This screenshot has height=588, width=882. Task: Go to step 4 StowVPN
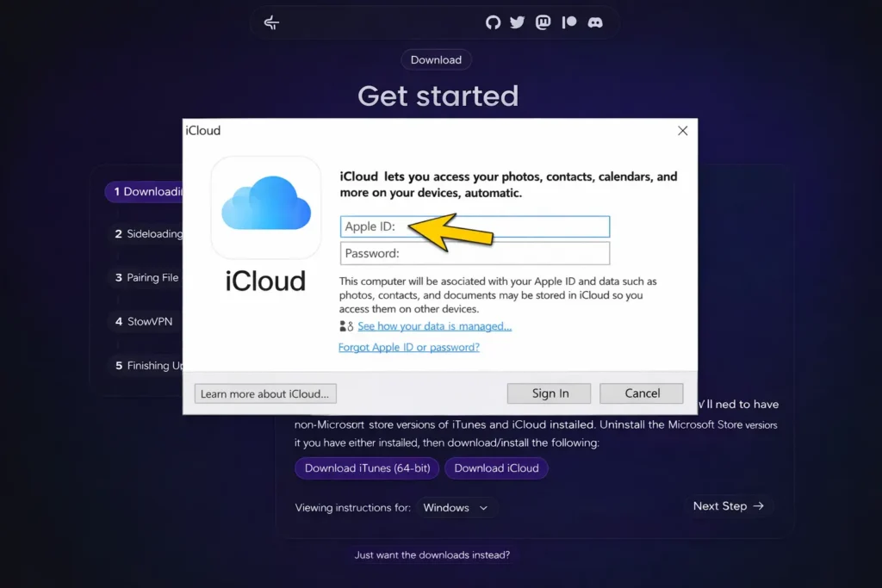pyautogui.click(x=143, y=322)
